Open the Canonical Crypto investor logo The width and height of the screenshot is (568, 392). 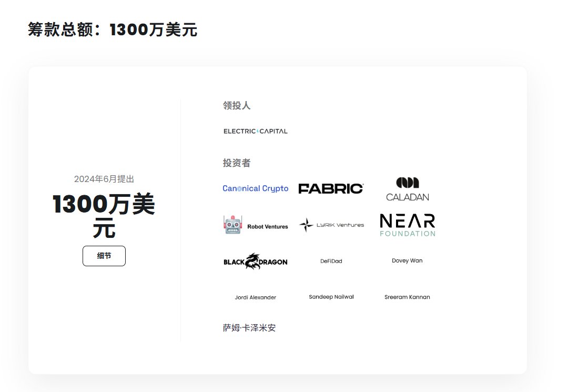click(x=256, y=188)
